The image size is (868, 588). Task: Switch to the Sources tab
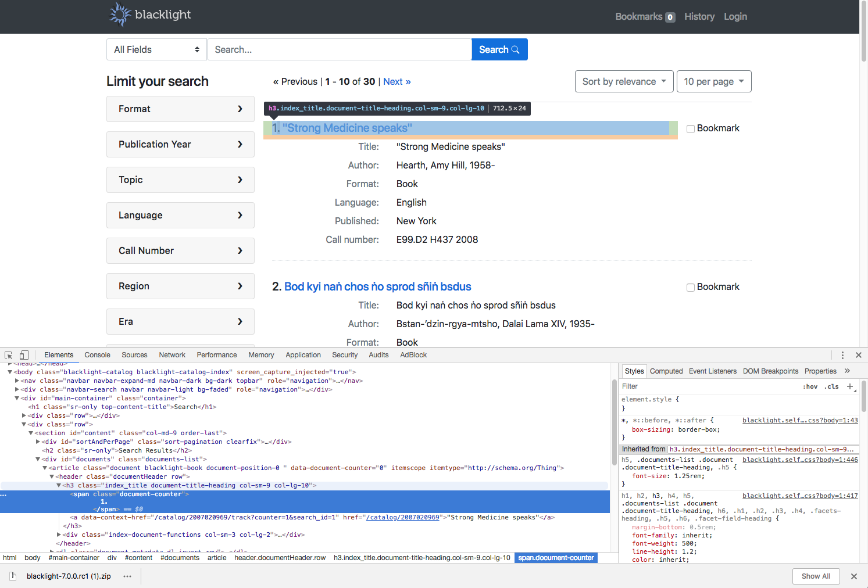(x=134, y=355)
